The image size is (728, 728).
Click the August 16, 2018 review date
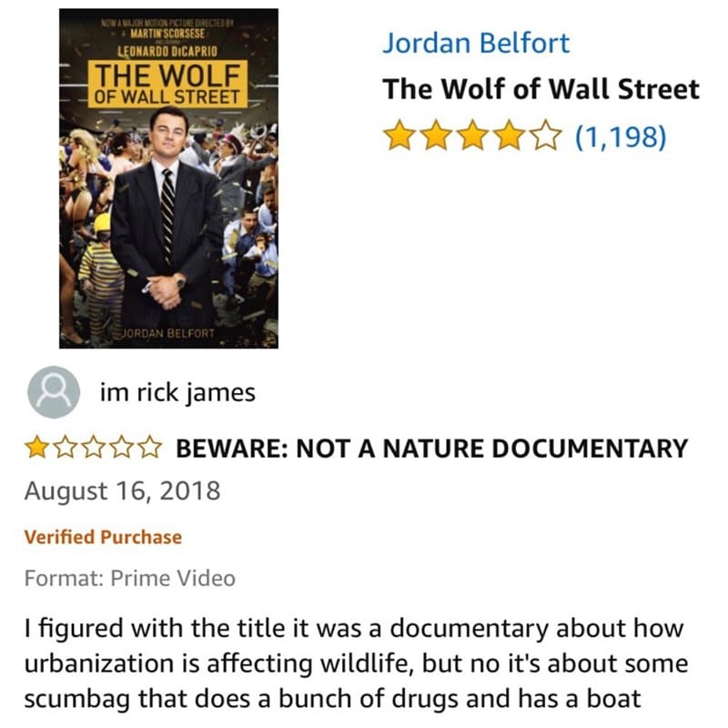pyautogui.click(x=123, y=490)
